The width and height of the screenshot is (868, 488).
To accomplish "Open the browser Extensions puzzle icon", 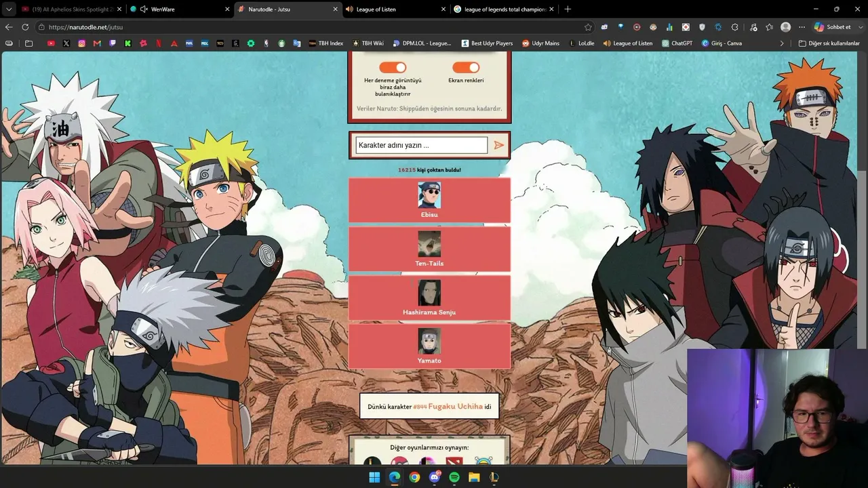I will click(x=734, y=27).
